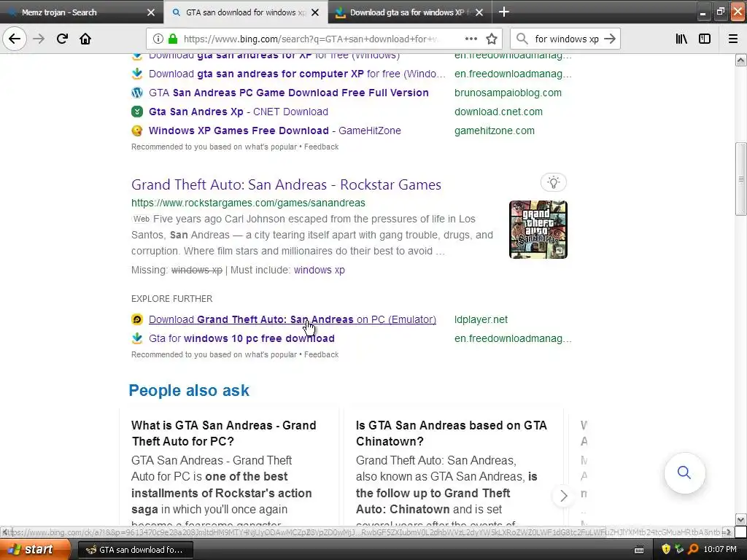
Task: Click CNET green icon beside Gta San Andres
Action: 137,112
